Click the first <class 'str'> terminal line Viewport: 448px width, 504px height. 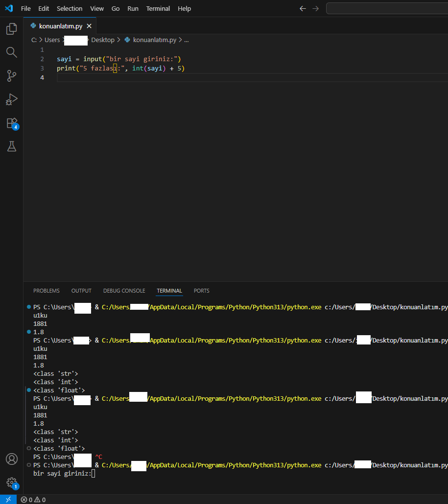coord(56,373)
